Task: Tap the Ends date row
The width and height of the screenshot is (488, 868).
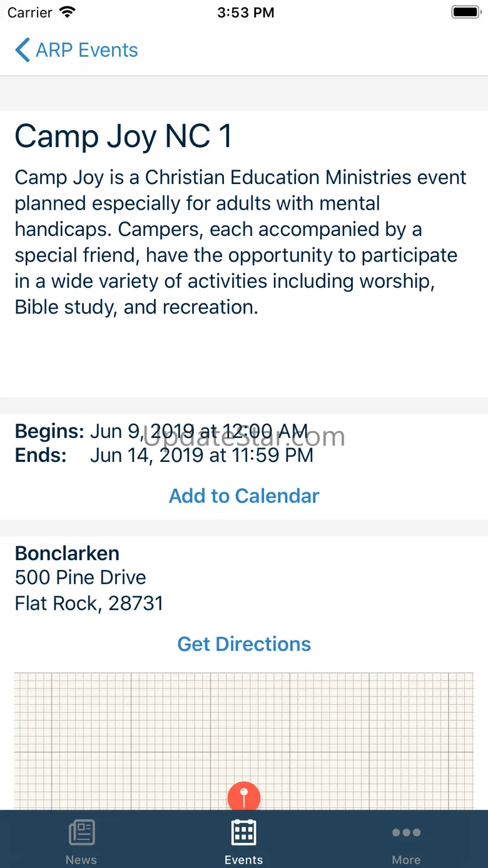Action: pos(164,455)
